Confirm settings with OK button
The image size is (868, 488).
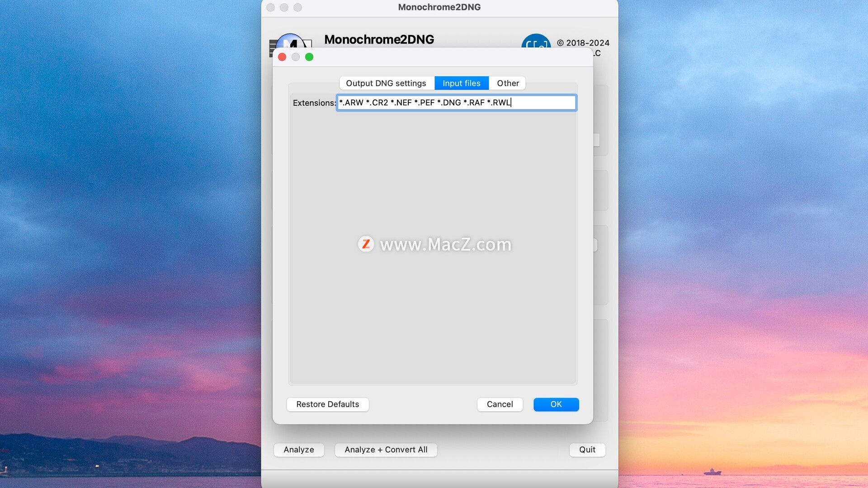(x=556, y=404)
